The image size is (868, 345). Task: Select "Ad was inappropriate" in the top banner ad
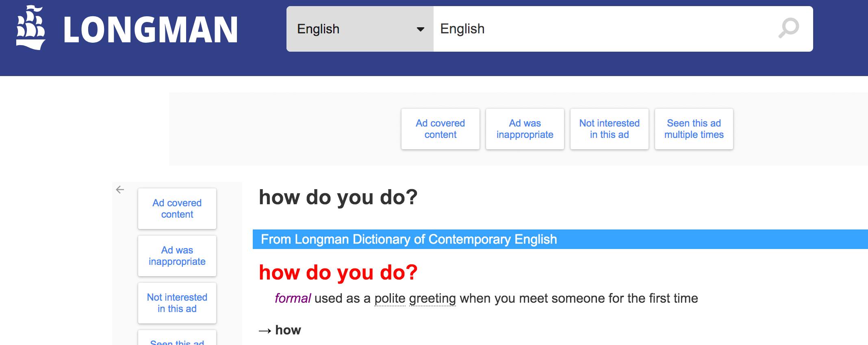click(525, 129)
